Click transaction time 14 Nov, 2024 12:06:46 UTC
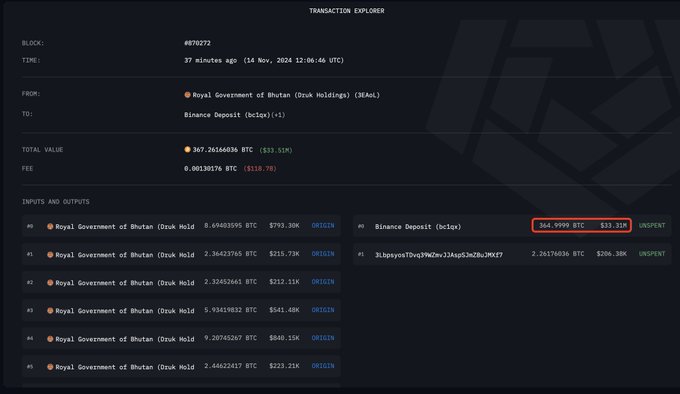The height and width of the screenshot is (394, 680). pos(294,61)
